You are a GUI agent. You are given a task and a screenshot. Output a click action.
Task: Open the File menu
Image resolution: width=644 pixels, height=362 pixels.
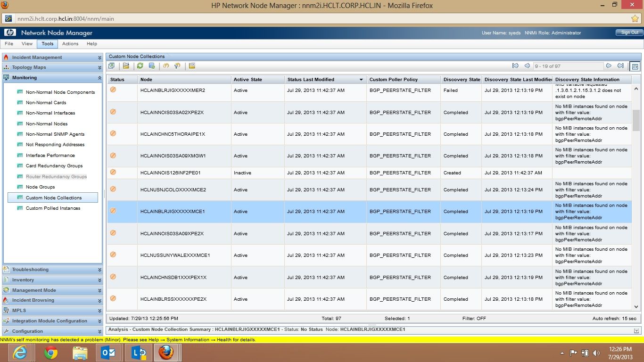tap(9, 44)
